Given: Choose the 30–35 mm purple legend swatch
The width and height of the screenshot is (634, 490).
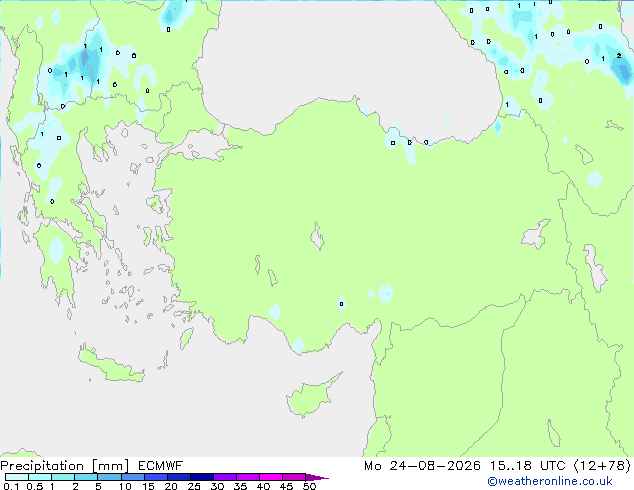Looking at the screenshot, I should (225, 477).
